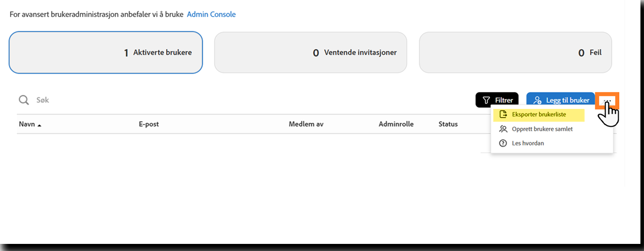644x251 pixels.
Task: Click the funnel icon in Filtrer
Action: pyautogui.click(x=486, y=100)
